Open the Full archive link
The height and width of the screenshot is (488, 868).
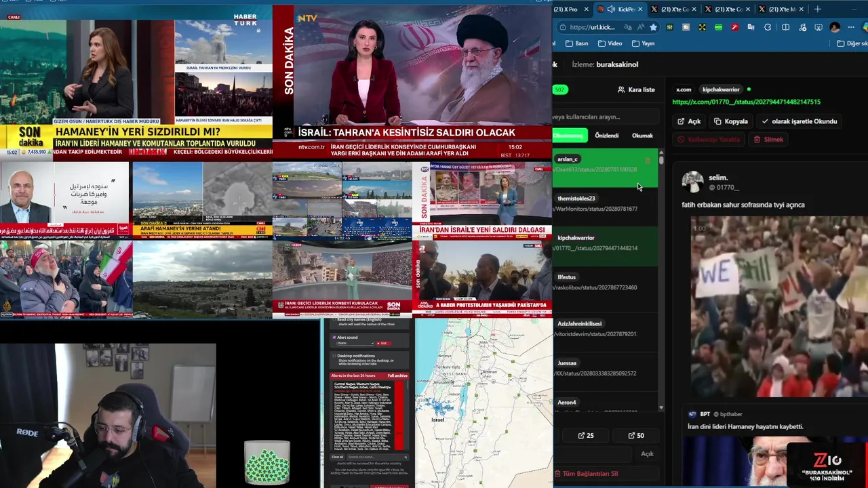pos(397,375)
